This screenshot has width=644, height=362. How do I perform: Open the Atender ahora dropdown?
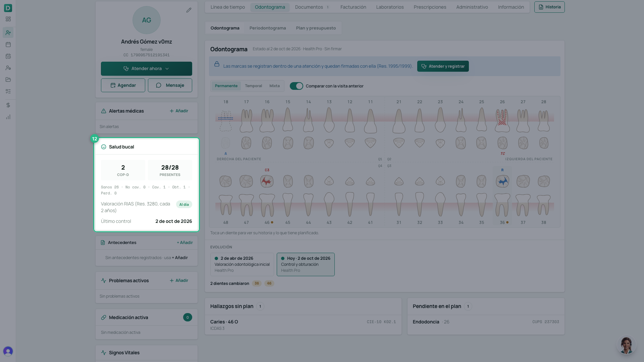point(147,69)
